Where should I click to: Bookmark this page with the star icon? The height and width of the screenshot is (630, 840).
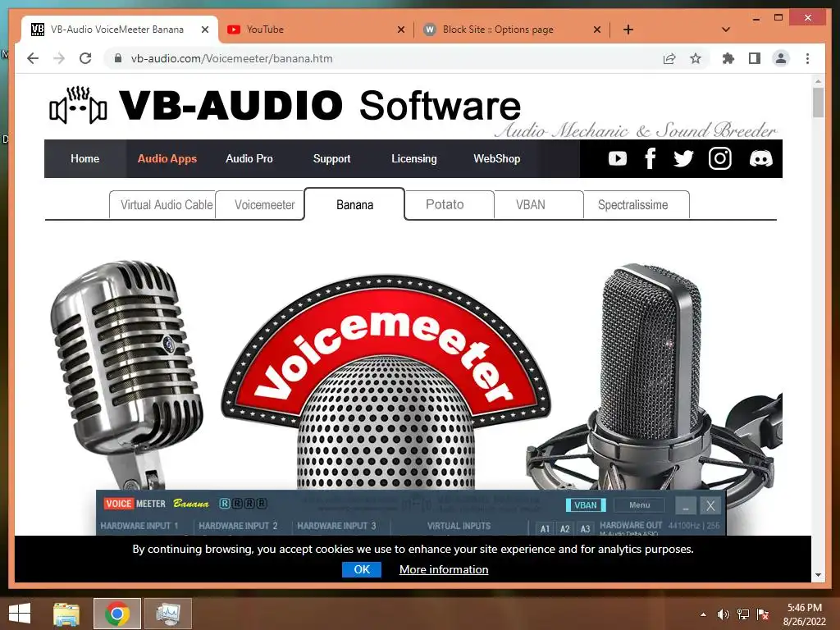696,58
